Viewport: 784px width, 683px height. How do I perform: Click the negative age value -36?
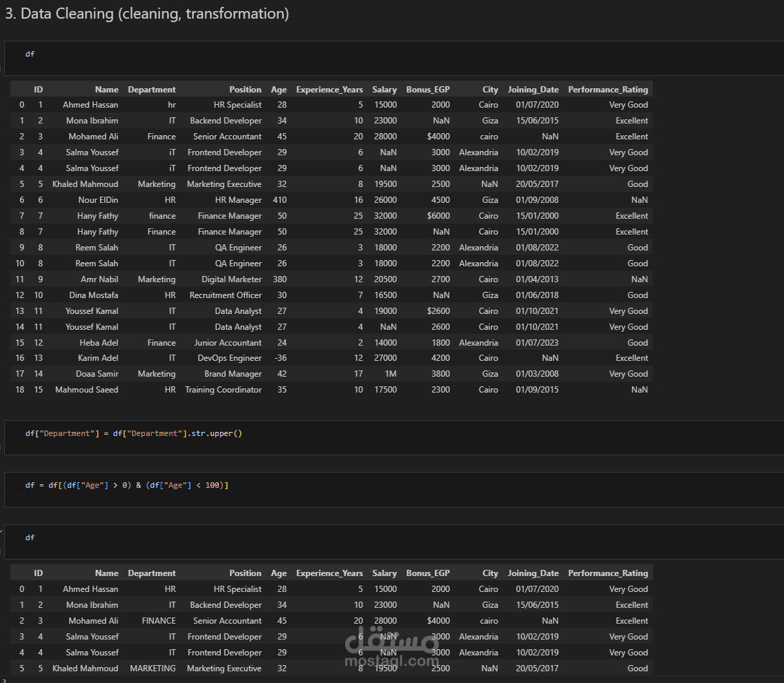(x=280, y=358)
